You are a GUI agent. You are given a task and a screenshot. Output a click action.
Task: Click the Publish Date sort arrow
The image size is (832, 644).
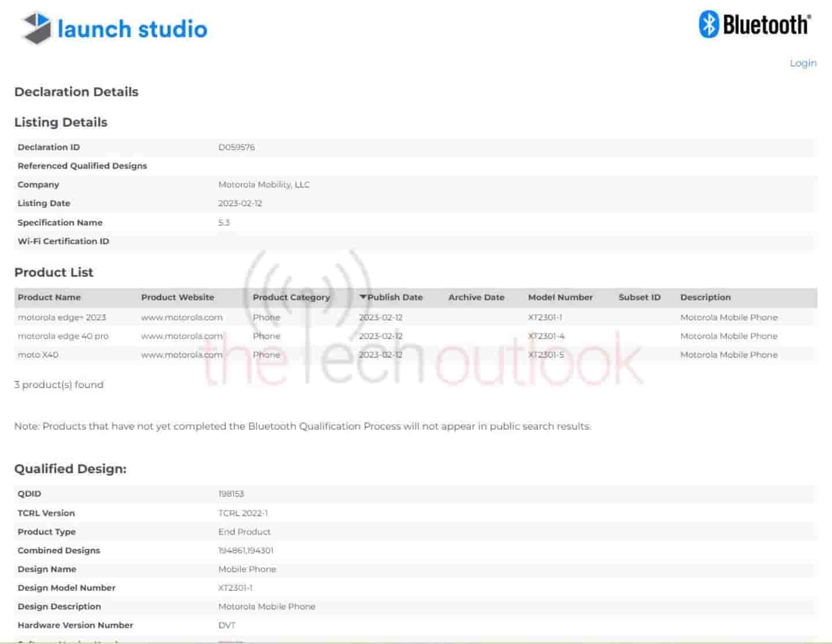click(x=363, y=297)
